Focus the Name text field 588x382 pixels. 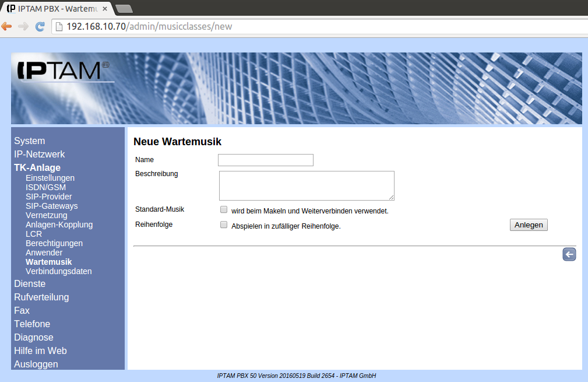coord(265,160)
